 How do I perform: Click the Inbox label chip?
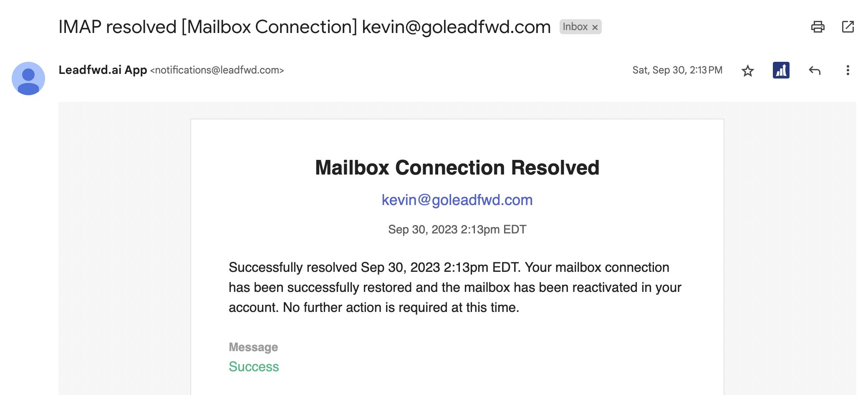point(575,27)
